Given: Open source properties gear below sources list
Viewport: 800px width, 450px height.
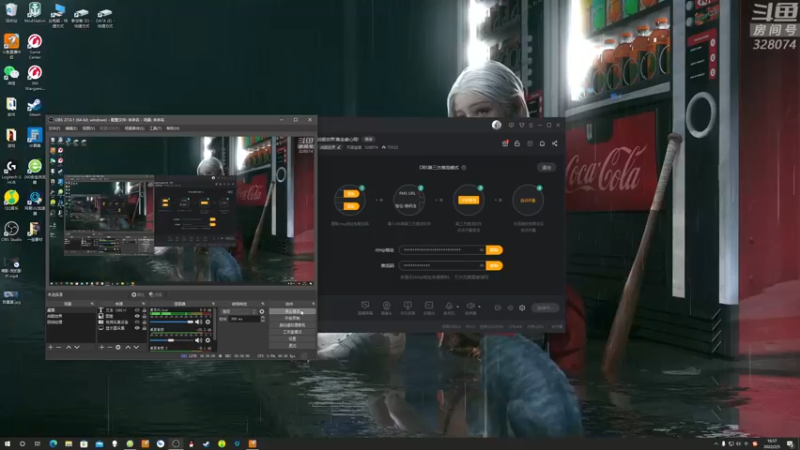Looking at the screenshot, I should tap(118, 347).
